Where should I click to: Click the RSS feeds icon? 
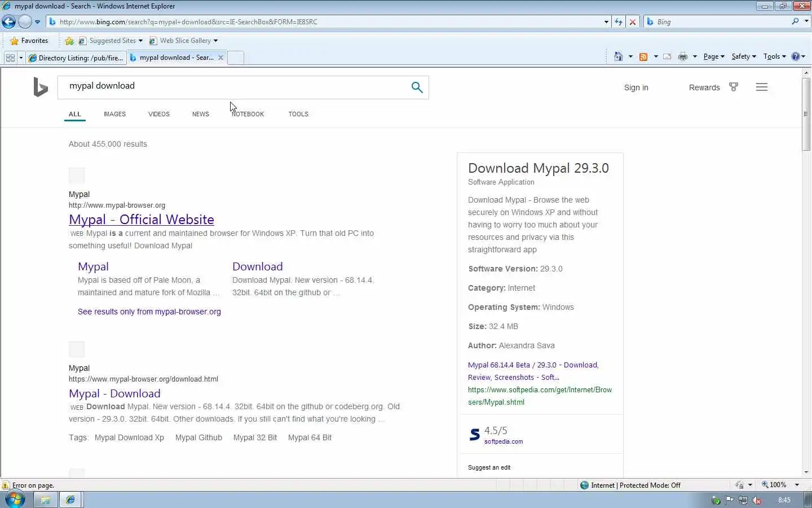pos(643,56)
